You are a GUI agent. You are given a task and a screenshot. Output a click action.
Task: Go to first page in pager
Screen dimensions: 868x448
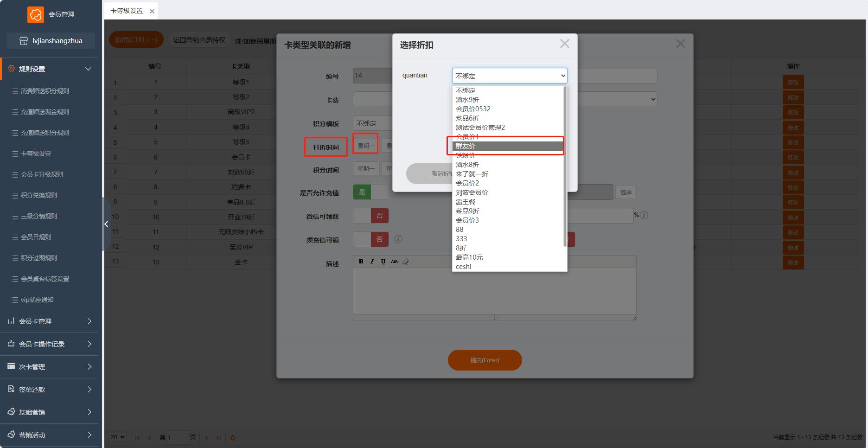pos(137,437)
